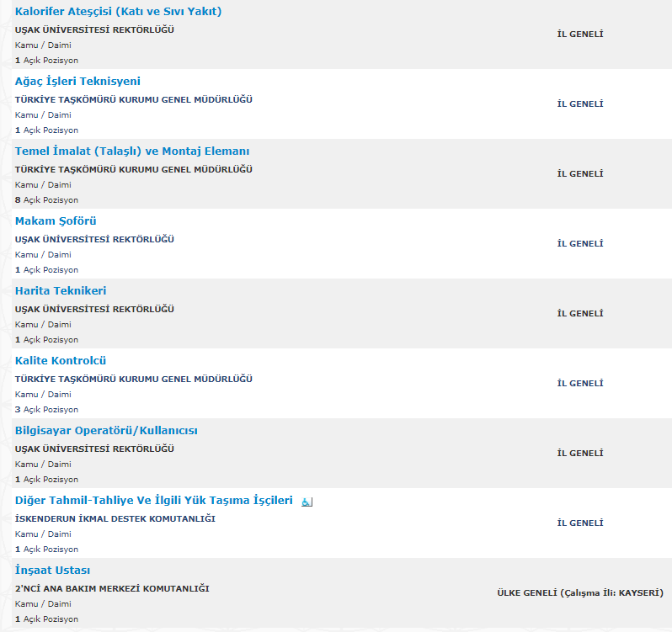This screenshot has width=672, height=632.
Task: Click ÜLKE GENELİ (Çalışma İli: KAYSERİ) location text
Action: click(x=580, y=593)
